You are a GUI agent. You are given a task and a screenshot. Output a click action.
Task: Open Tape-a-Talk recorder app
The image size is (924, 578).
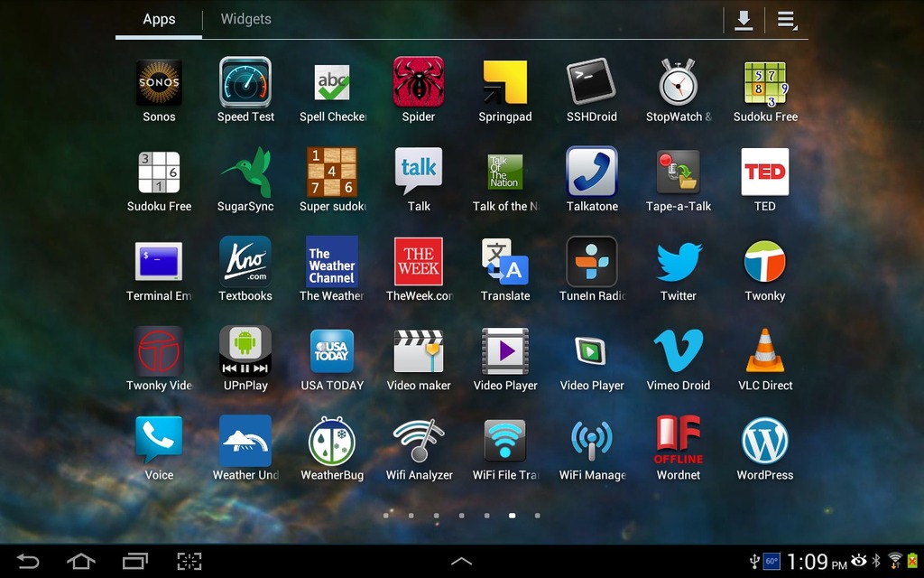tap(679, 181)
